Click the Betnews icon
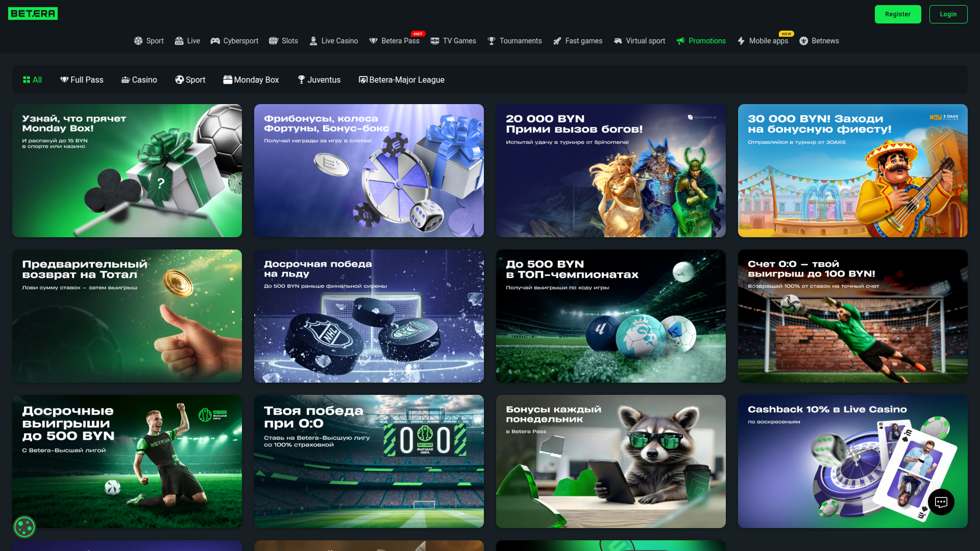Image resolution: width=980 pixels, height=551 pixels. click(804, 41)
